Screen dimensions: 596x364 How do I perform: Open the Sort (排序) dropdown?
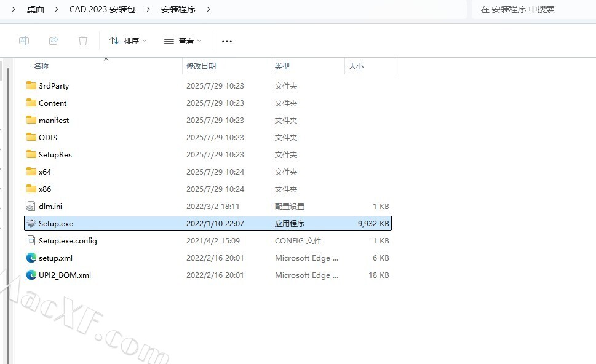tap(128, 41)
